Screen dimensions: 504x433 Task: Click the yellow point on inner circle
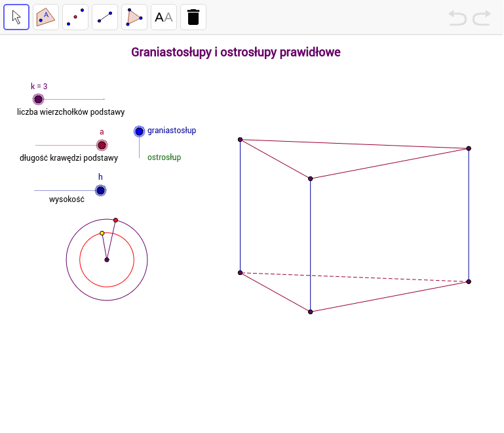pos(102,233)
